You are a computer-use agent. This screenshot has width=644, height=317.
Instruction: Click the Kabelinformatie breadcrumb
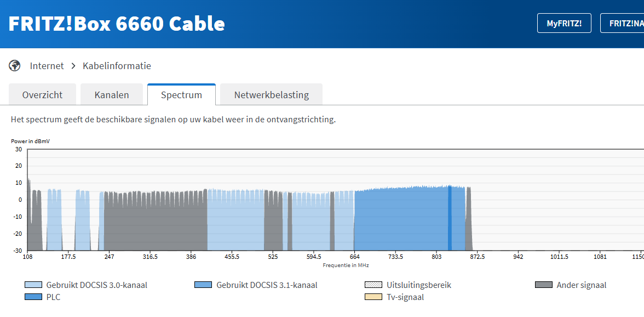[x=117, y=66]
